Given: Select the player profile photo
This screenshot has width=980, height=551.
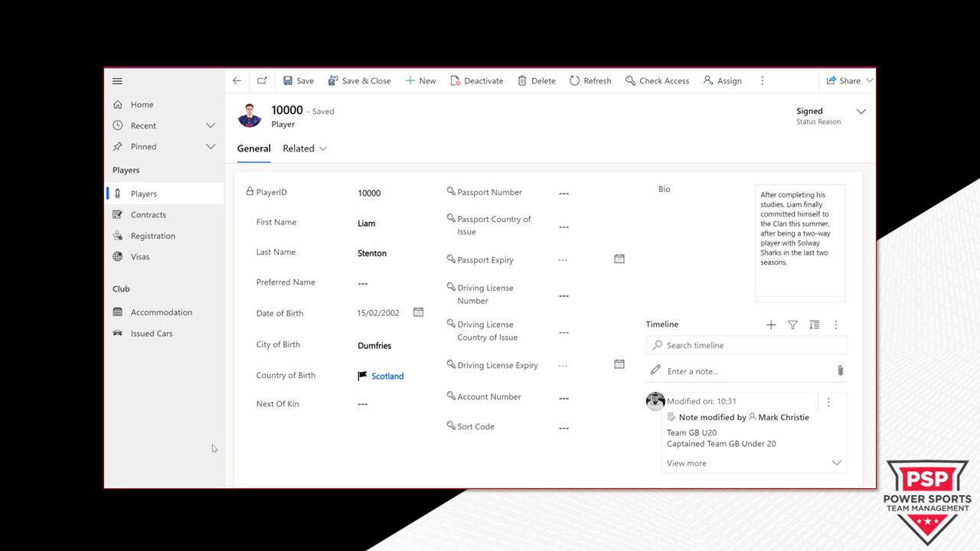Looking at the screenshot, I should (250, 116).
